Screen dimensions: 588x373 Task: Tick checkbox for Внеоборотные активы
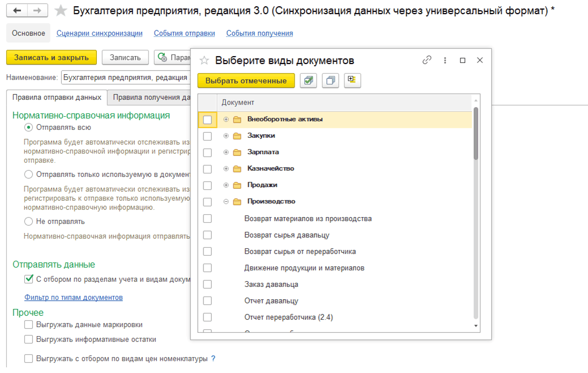point(207,120)
